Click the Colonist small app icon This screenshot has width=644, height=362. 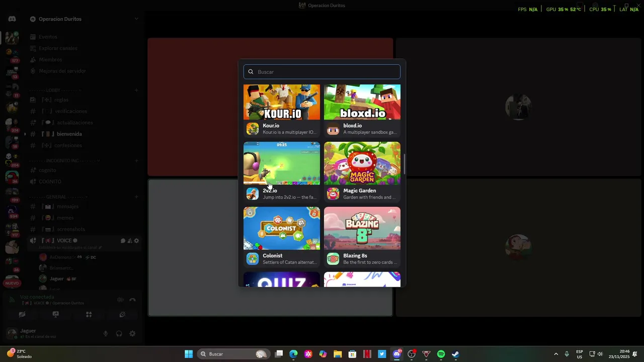[x=253, y=259]
